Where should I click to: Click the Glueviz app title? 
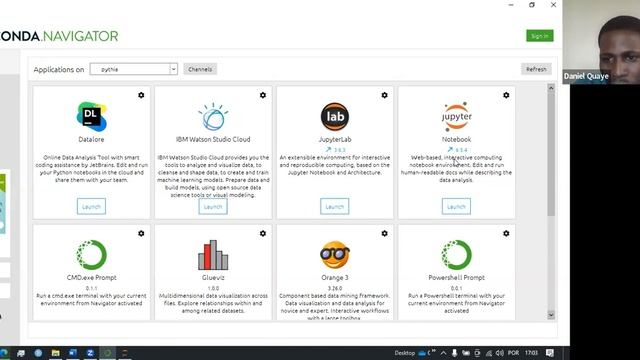[x=213, y=278]
